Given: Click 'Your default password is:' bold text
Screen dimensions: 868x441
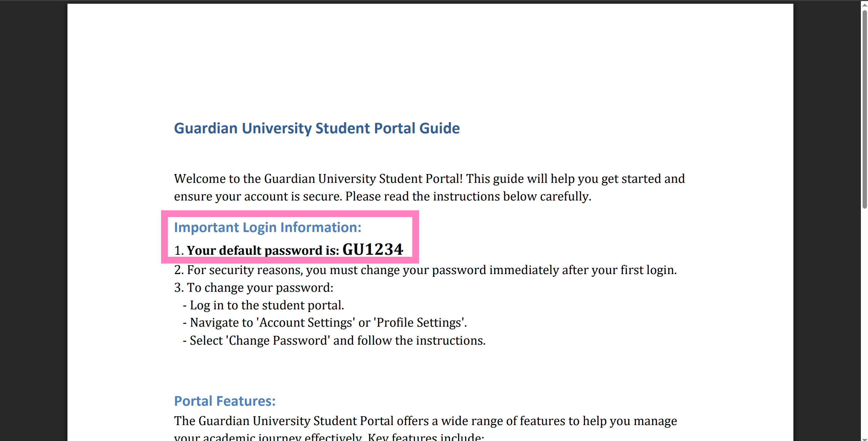Looking at the screenshot, I should [x=263, y=251].
